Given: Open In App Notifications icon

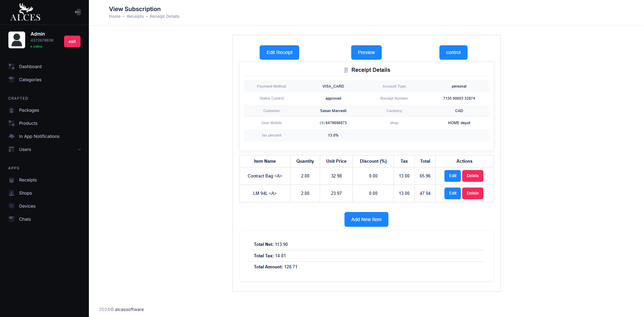Looking at the screenshot, I should 11,137.
